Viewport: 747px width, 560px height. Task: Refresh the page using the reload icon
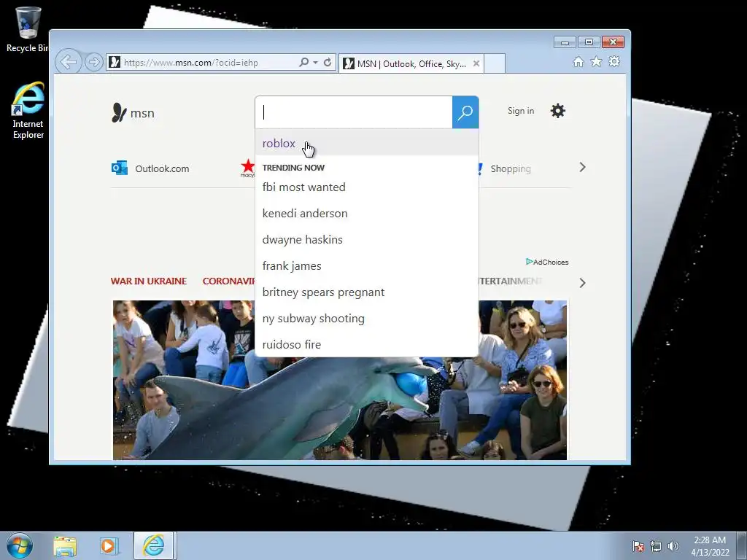point(328,63)
